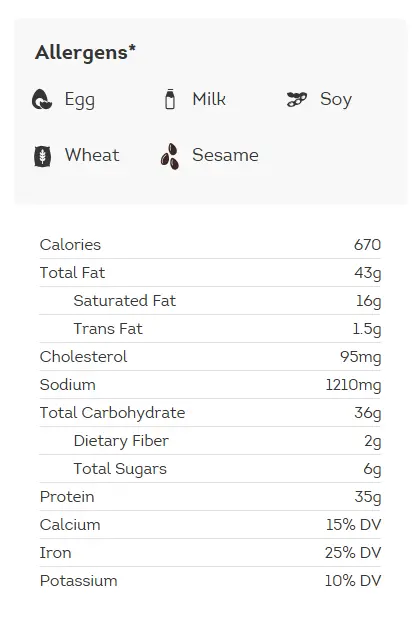
Task: Click the Soy bean allergen icon
Action: pyautogui.click(x=297, y=99)
